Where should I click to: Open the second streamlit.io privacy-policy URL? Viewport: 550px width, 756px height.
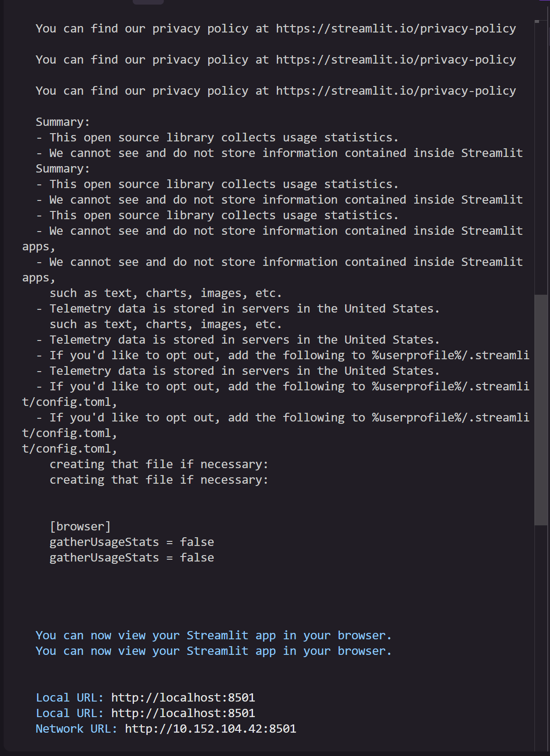coord(396,60)
